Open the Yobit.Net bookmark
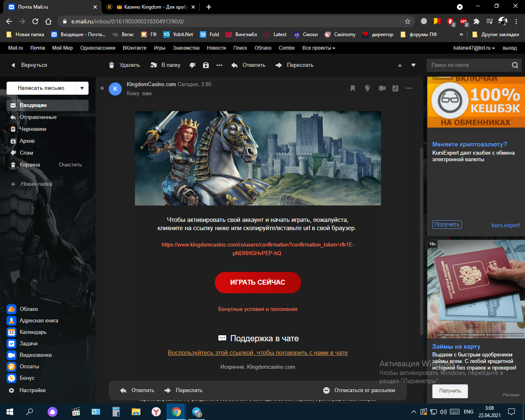The height and width of the screenshot is (420, 525). click(178, 34)
